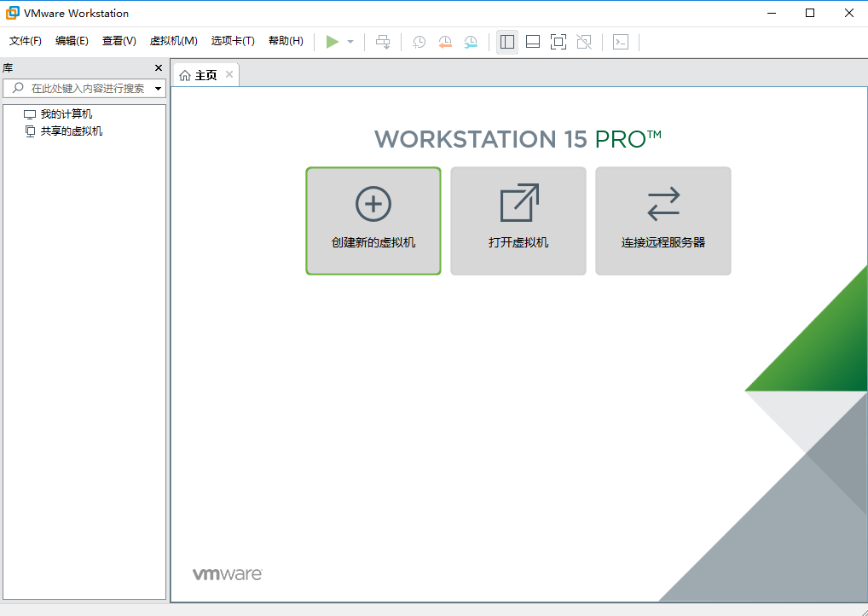
Task: Click the VMware Workstation title bar icon
Action: point(12,13)
